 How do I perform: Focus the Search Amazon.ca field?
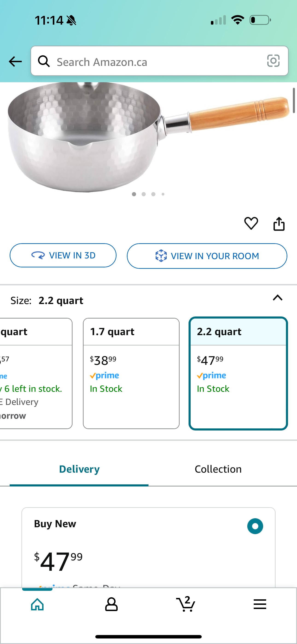tap(160, 61)
